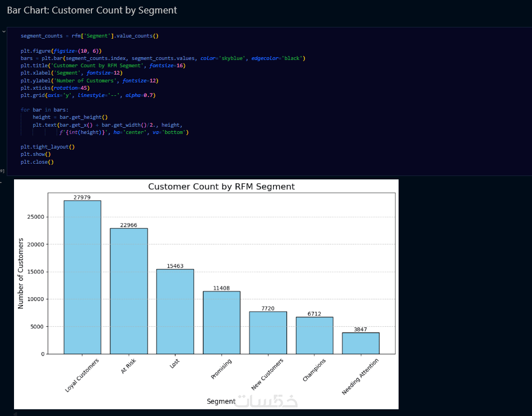Click the y-axis tick 10000
Screen dimensions: 532x416
pos(36,299)
